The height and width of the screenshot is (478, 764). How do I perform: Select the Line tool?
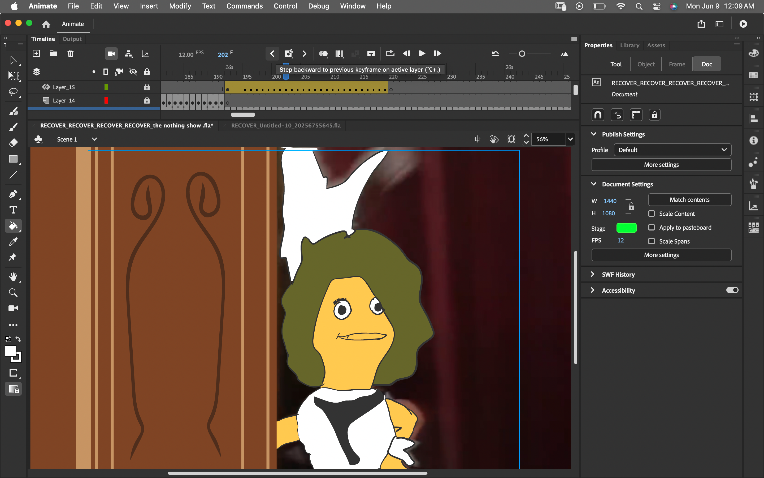[x=13, y=174]
